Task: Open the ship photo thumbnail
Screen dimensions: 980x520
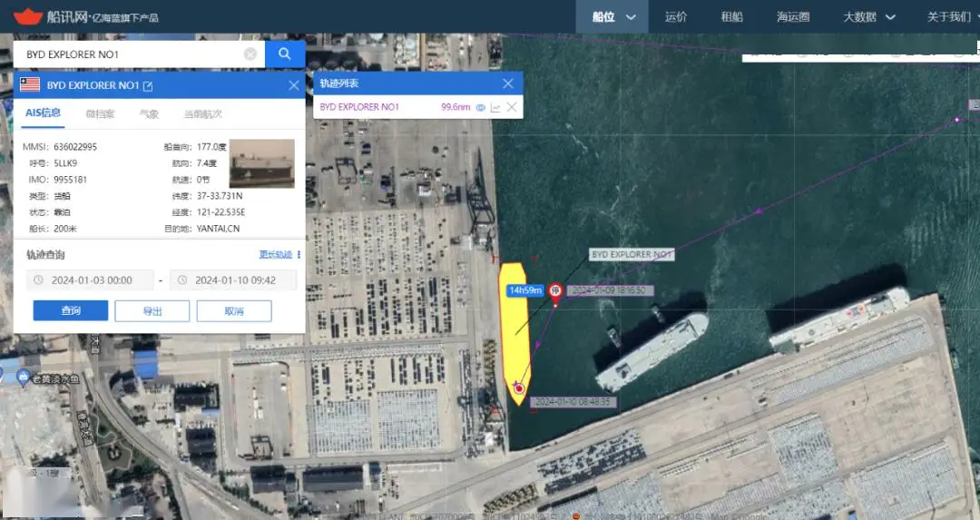Action: 262,163
